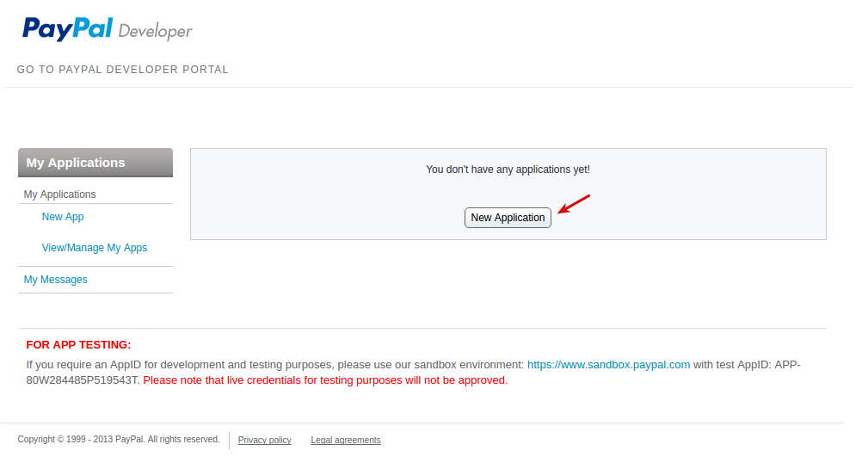Click the red live credentials warning text

coord(325,380)
